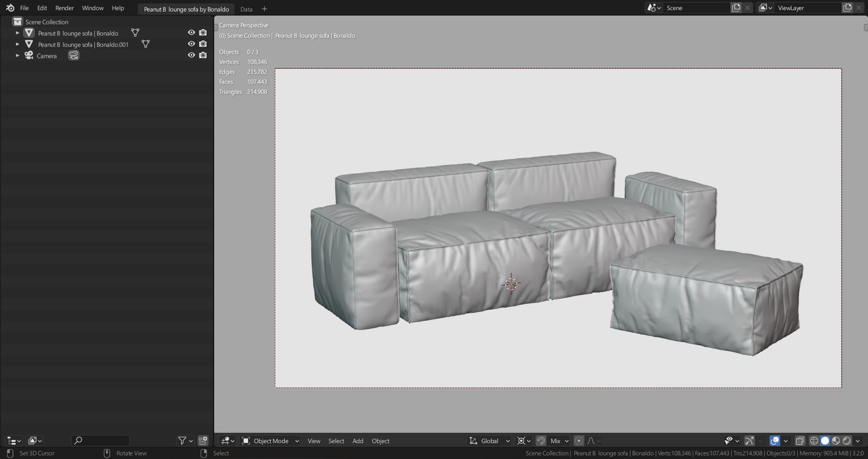Open the viewport Select menu

click(x=336, y=441)
